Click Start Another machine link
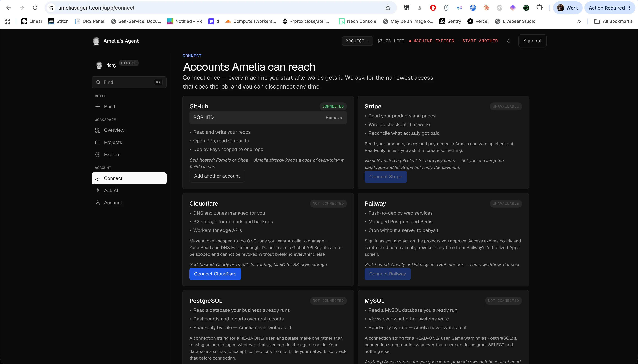The width and height of the screenshot is (638, 364). [x=480, y=41]
